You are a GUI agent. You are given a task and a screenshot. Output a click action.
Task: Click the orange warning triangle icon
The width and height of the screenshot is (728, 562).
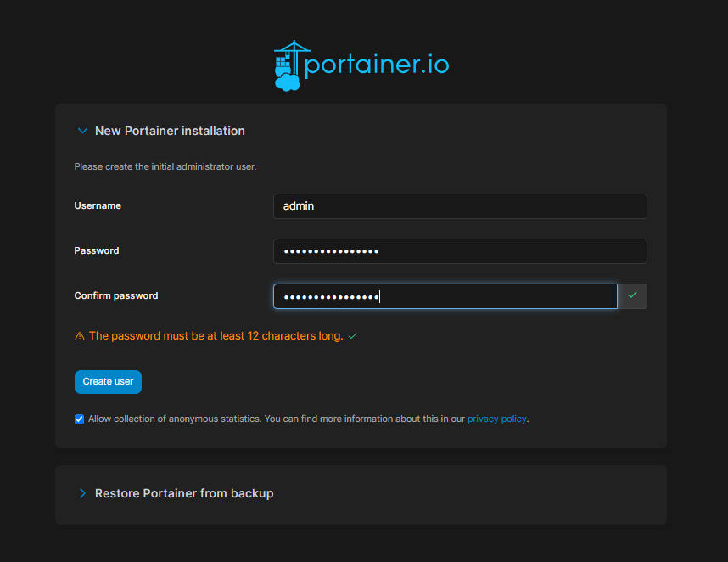[80, 336]
